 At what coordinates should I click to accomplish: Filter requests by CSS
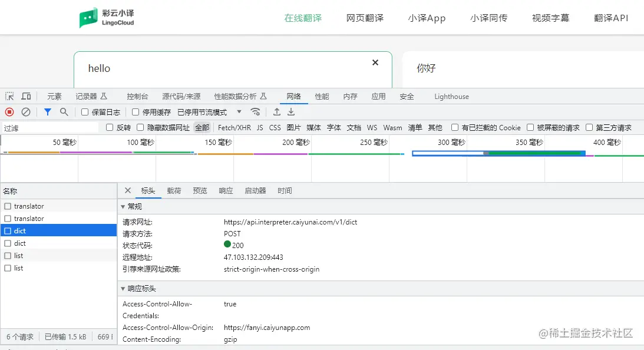(275, 128)
